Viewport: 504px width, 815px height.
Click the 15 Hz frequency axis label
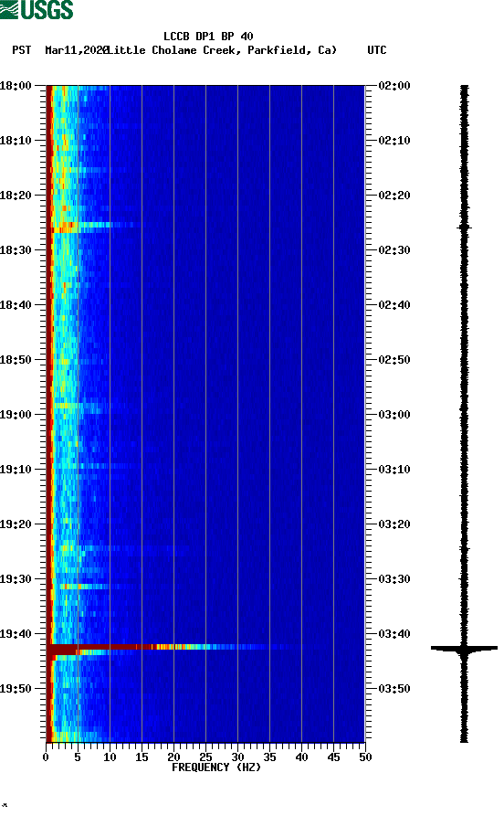pyautogui.click(x=142, y=757)
